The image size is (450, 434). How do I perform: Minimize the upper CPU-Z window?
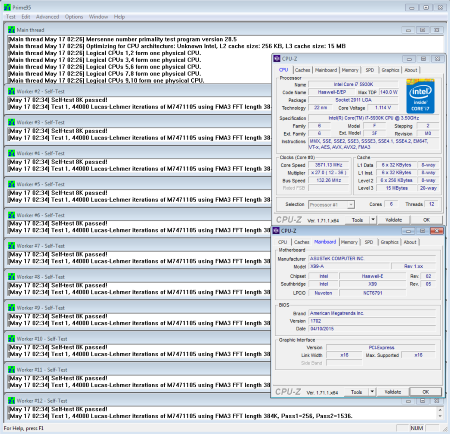click(x=409, y=59)
